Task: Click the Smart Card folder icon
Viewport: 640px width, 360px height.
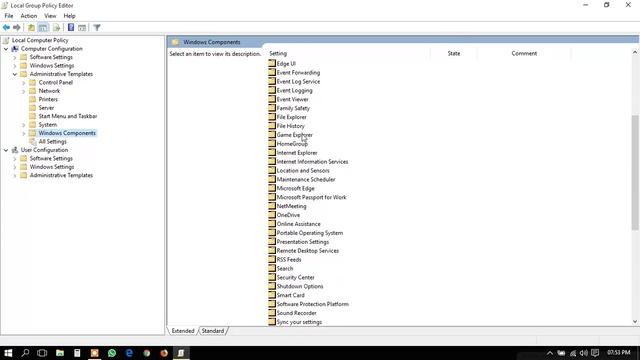Action: tap(272, 295)
